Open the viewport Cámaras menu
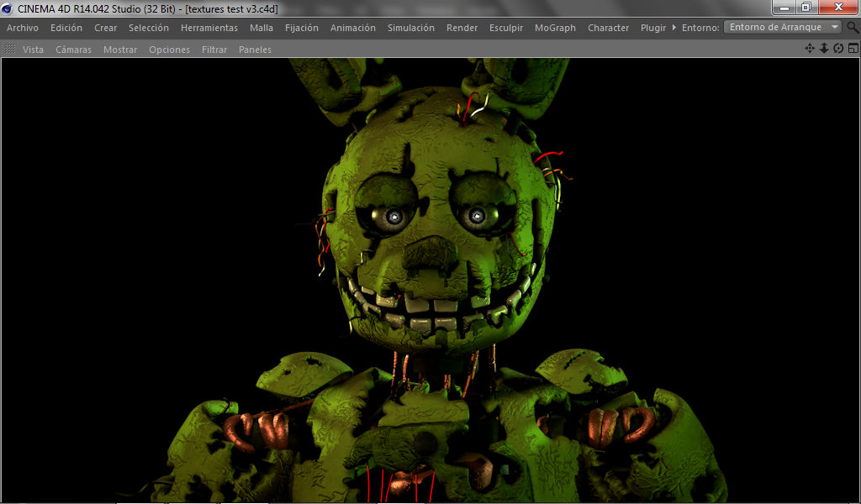 74,50
